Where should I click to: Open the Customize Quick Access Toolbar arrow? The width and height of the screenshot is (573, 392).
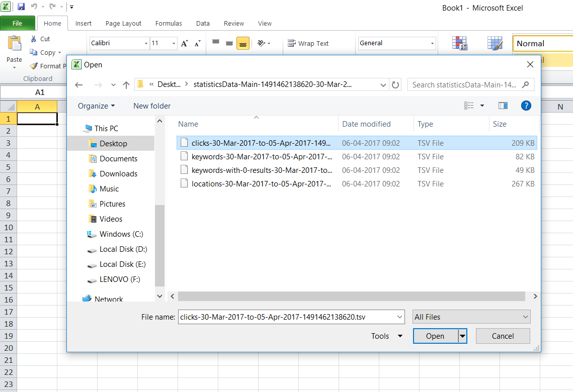coord(71,7)
